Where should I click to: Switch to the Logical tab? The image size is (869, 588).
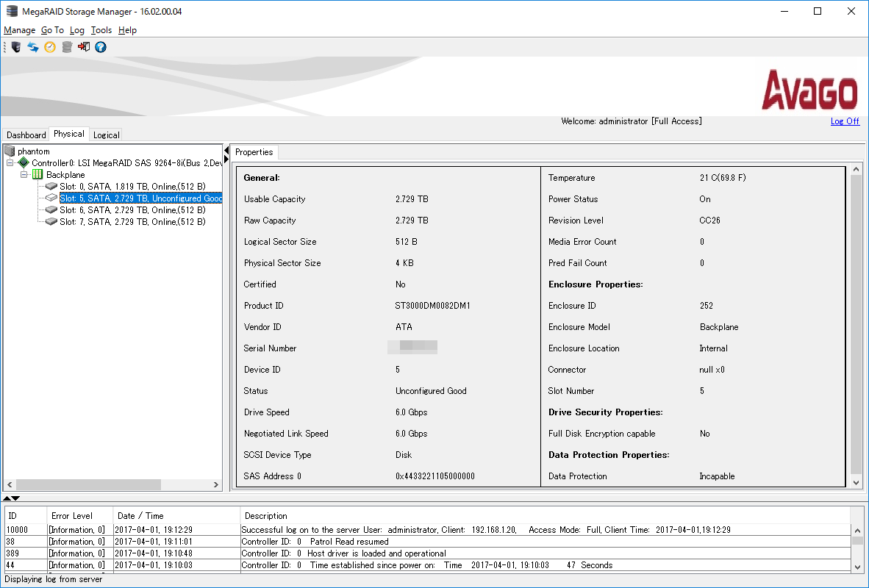click(106, 135)
